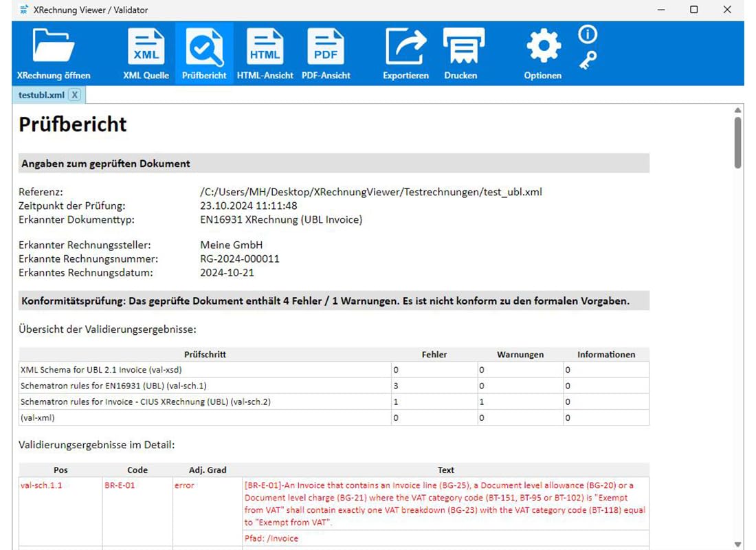
Task: Maximize the XRechnung Viewer window
Action: 694,10
